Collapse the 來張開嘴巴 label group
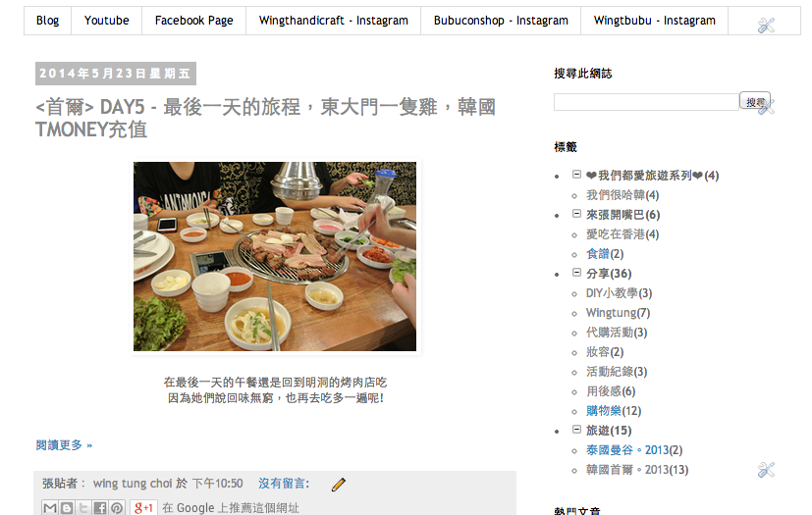The image size is (812, 515). pyautogui.click(x=576, y=213)
